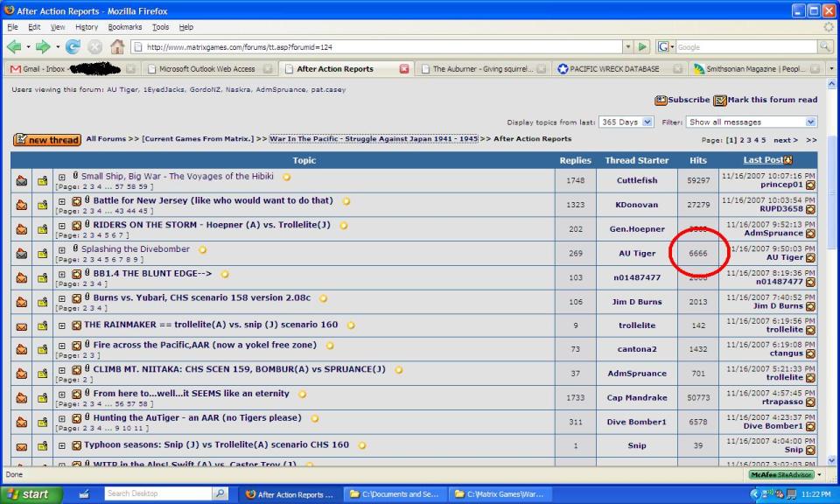Go to page 59 of 'Small Ship, Big War'
This screenshot has width=840, height=504.
(143, 187)
